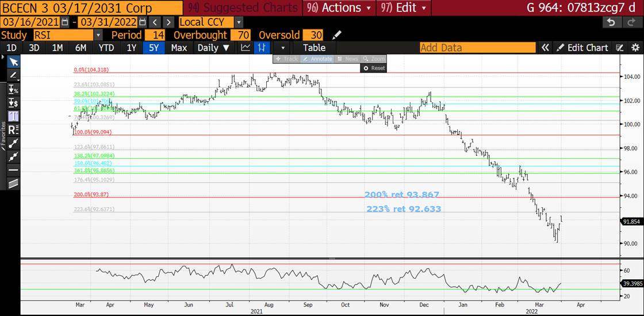Select the 6M time range
This screenshot has width=644, height=316.
click(x=80, y=48)
